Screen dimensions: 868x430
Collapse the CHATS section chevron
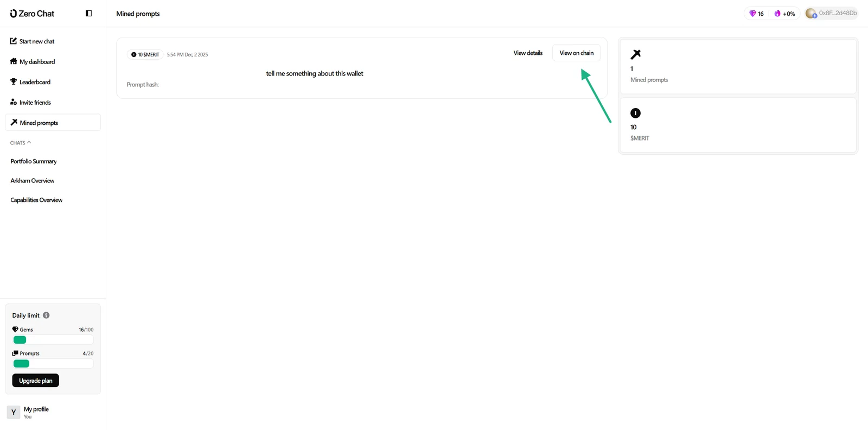(29, 142)
